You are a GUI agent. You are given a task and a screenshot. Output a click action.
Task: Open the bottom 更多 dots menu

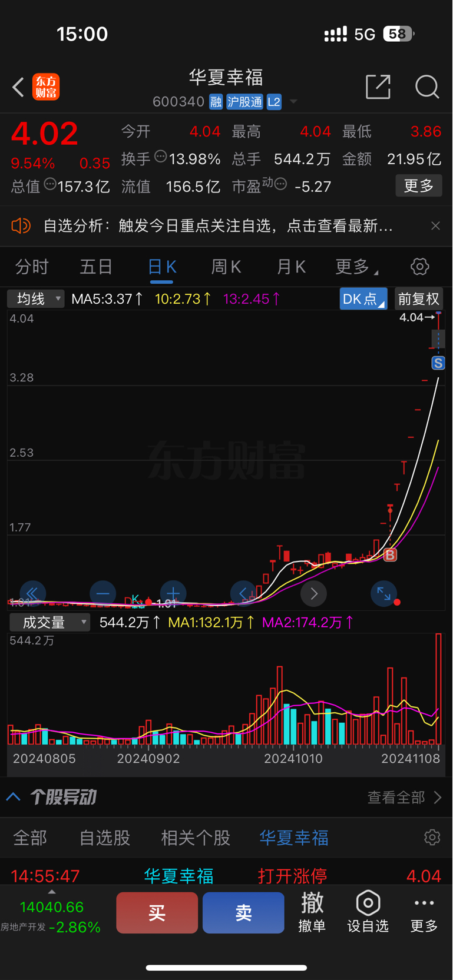pos(424,912)
